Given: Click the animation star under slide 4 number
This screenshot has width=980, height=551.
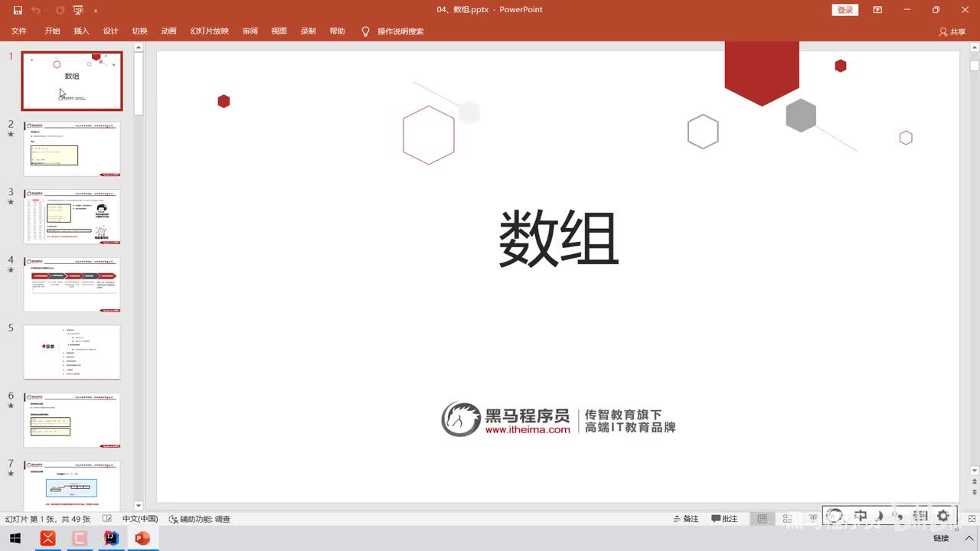Looking at the screenshot, I should tap(11, 270).
